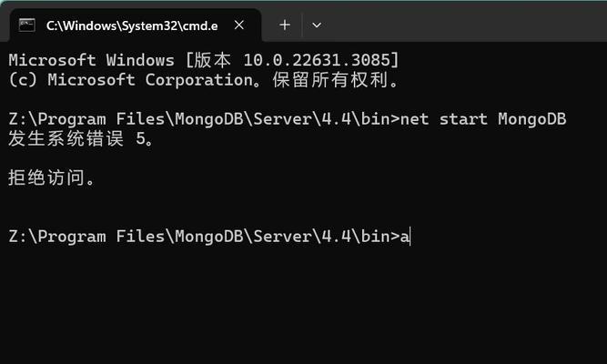Close the cmd.exe terminal tab
This screenshot has width=607, height=364.
pyautogui.click(x=239, y=25)
